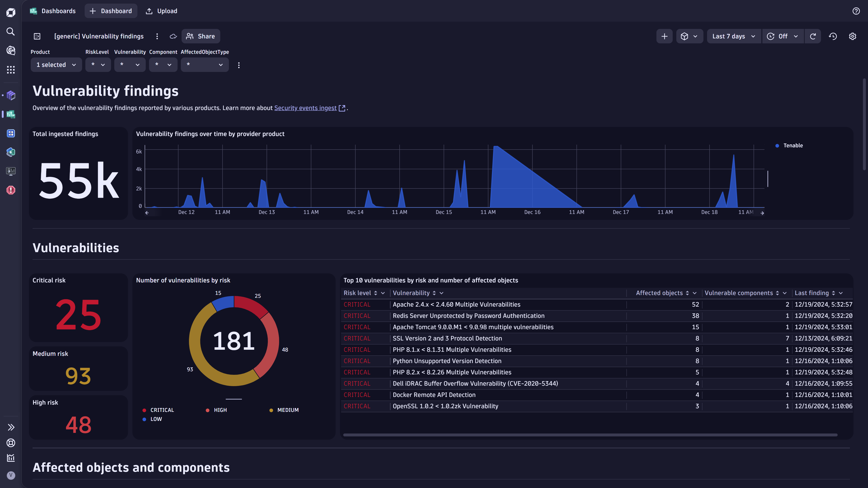Open the Product filter showing 1 selected
The image size is (868, 488).
(x=56, y=65)
